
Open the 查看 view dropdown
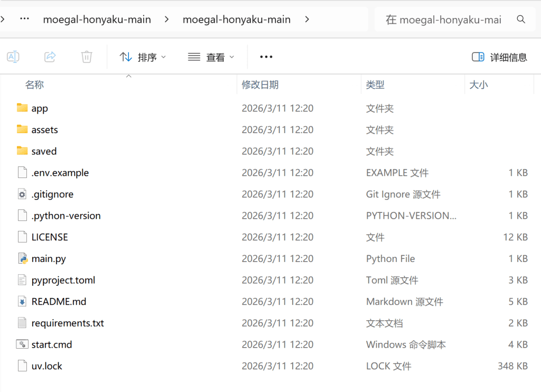pos(211,57)
